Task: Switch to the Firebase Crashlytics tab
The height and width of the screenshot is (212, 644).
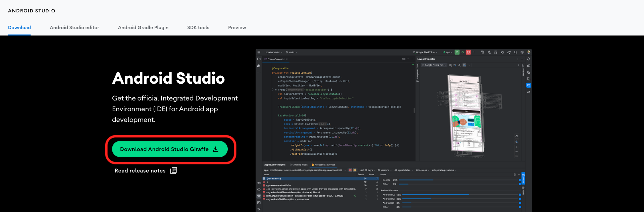Action: 324,165
